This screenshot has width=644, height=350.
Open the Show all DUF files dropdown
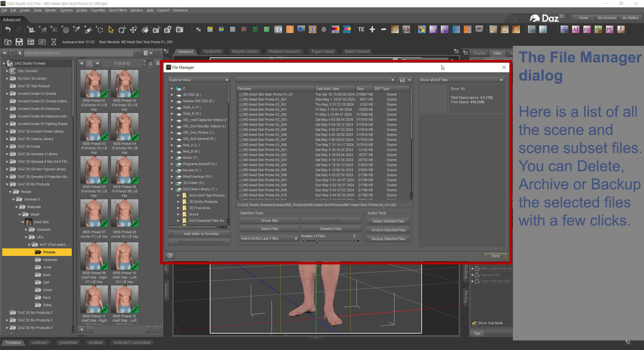click(462, 80)
